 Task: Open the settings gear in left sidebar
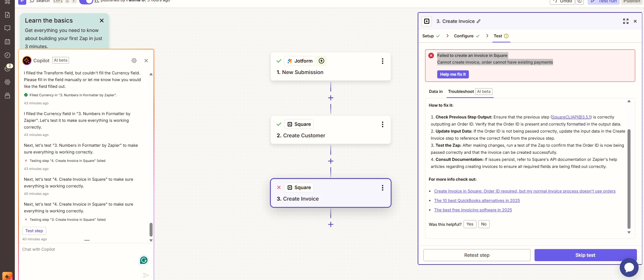point(7,82)
